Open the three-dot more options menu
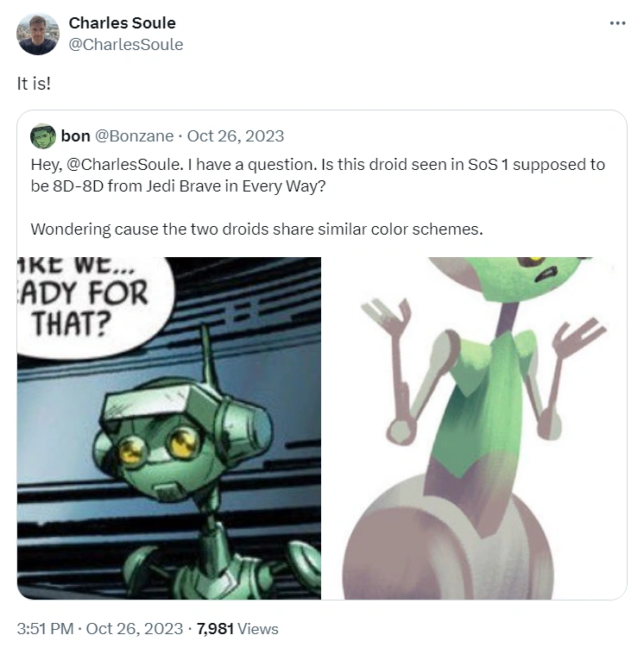Viewport: 644px width, 654px height. pyautogui.click(x=617, y=23)
